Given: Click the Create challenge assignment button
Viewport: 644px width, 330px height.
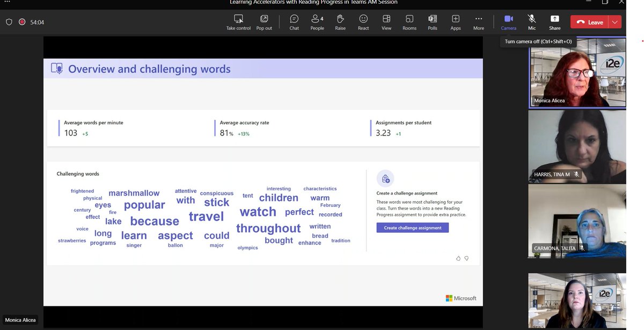Looking at the screenshot, I should pos(412,228).
